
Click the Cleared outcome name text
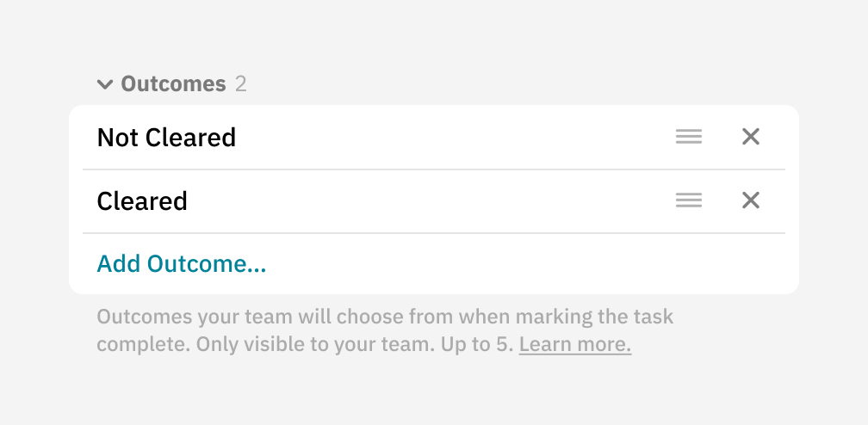(x=142, y=201)
